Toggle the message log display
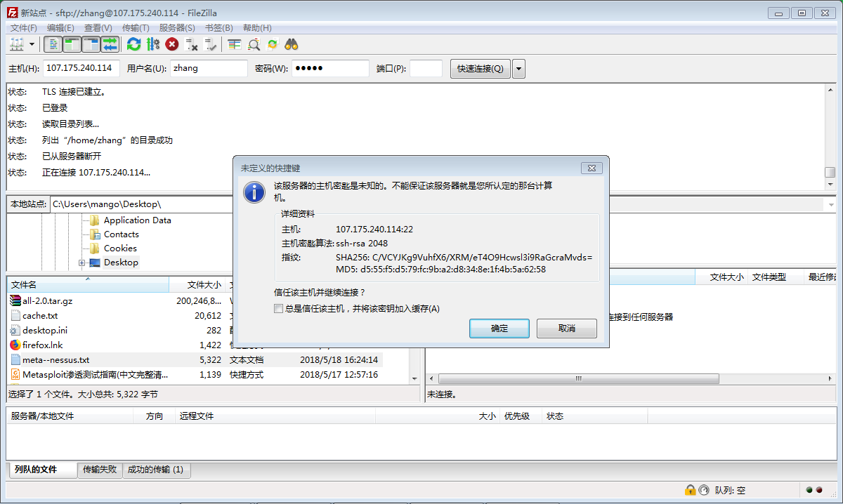Viewport: 843px width, 504px height. [x=53, y=44]
